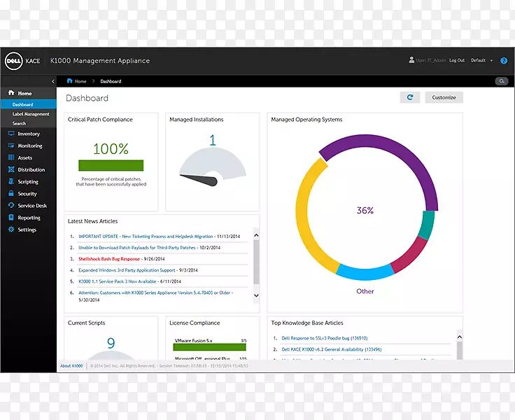Click the Security lock icon
Image resolution: width=515 pixels, height=420 pixels.
(11, 193)
